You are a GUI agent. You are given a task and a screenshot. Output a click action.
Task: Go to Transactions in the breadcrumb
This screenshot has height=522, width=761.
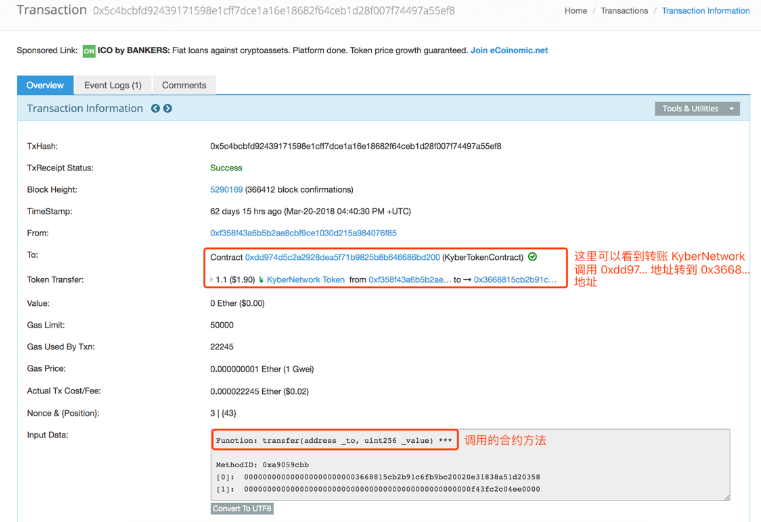click(625, 11)
